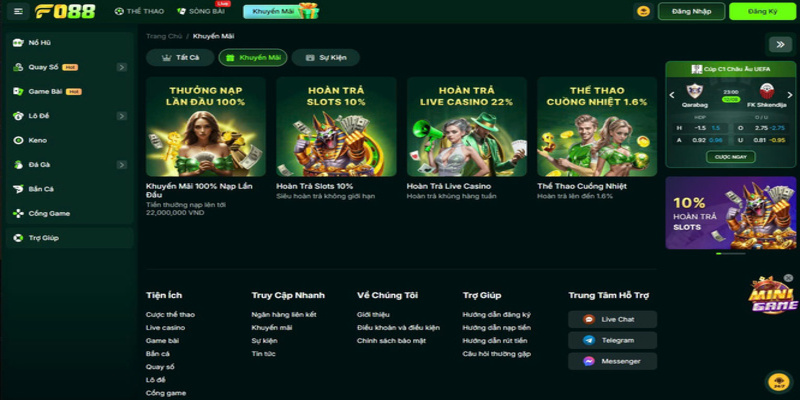
Task: Open Cược thể thao footer link
Action: pyautogui.click(x=170, y=315)
